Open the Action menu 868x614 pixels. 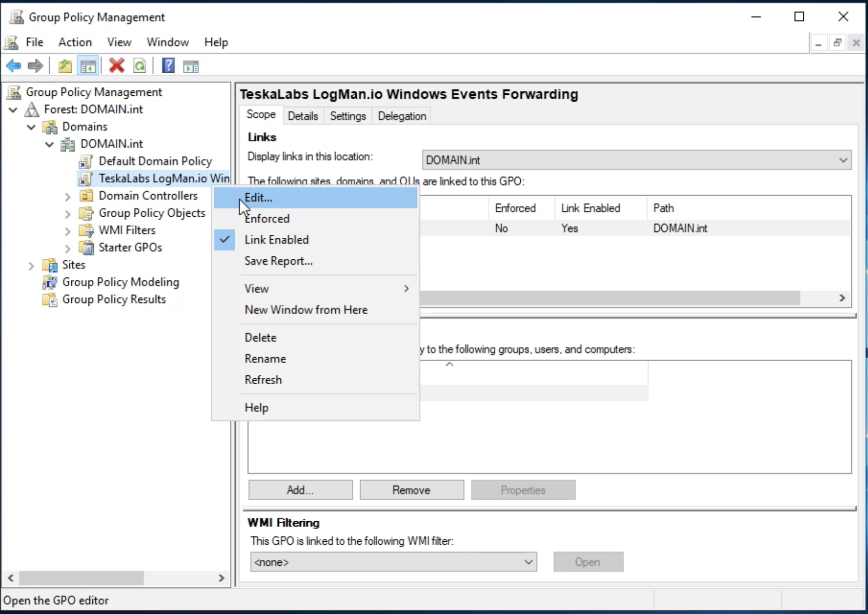(75, 42)
